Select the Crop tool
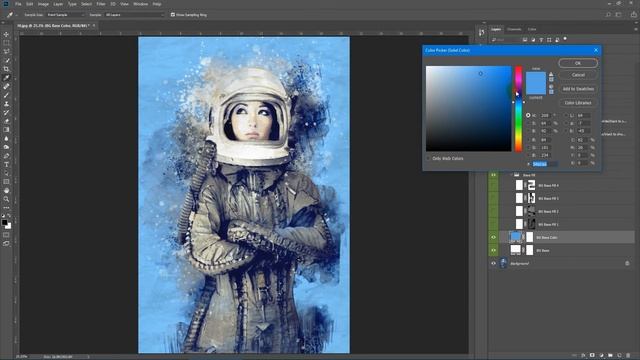 tap(6, 69)
